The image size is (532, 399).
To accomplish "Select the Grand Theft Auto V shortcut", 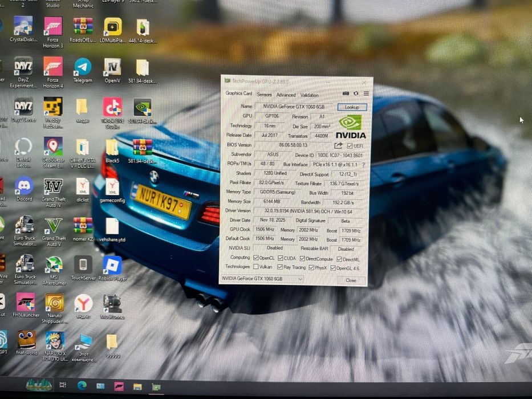I will (54, 232).
